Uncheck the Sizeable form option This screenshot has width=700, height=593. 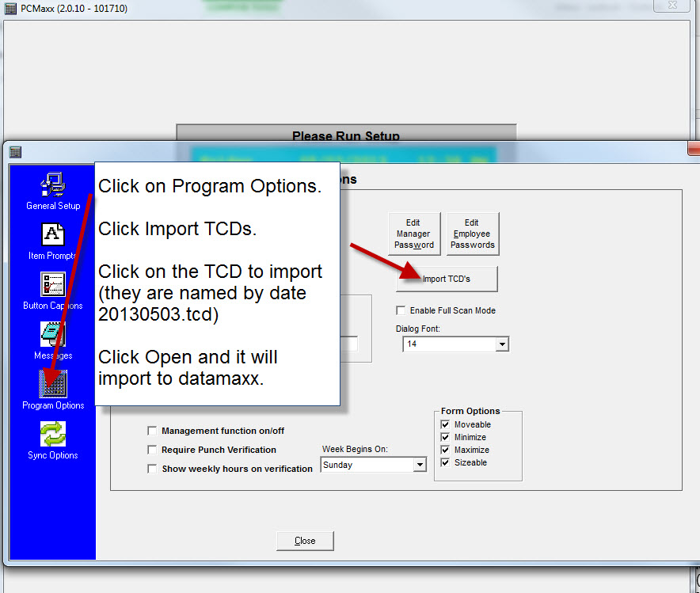(x=445, y=462)
